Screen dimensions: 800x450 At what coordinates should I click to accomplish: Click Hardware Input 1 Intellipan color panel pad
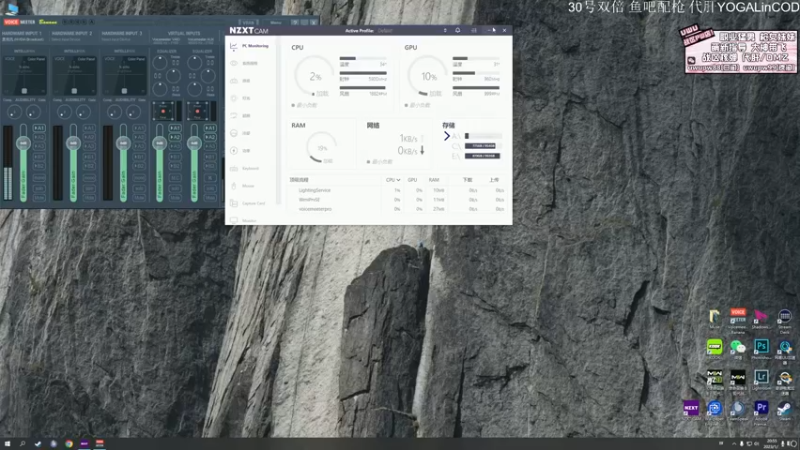(24, 74)
